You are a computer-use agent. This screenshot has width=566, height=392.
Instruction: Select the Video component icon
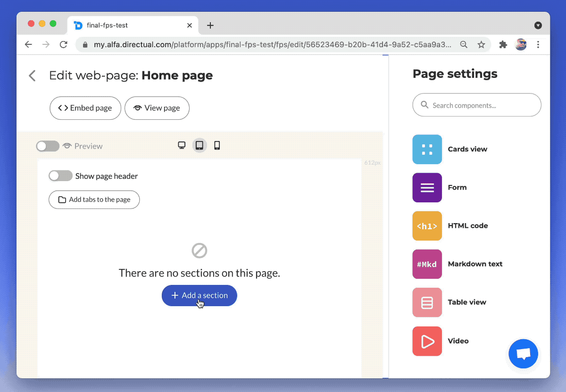(x=427, y=341)
